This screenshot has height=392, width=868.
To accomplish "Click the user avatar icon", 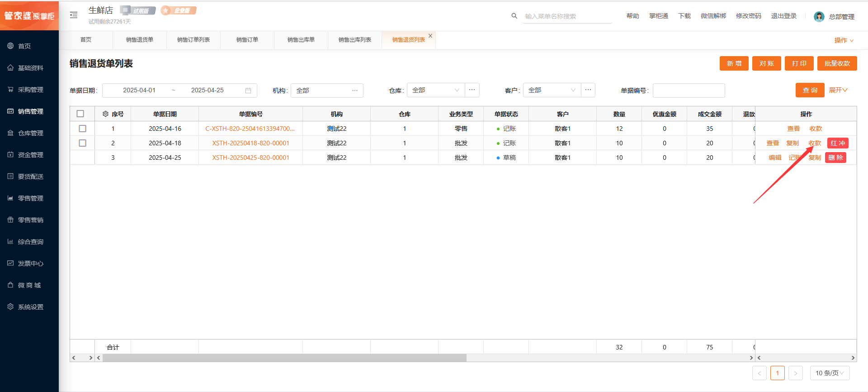I will click(819, 17).
